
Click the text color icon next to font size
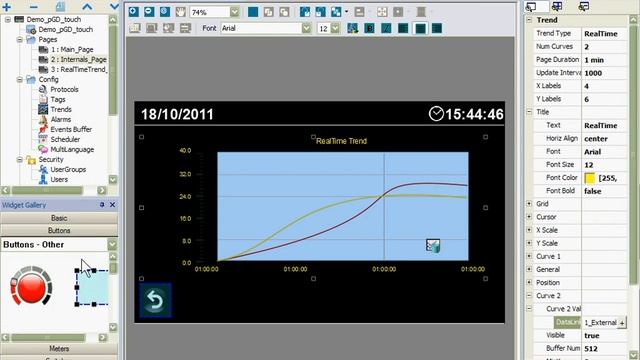tap(353, 28)
